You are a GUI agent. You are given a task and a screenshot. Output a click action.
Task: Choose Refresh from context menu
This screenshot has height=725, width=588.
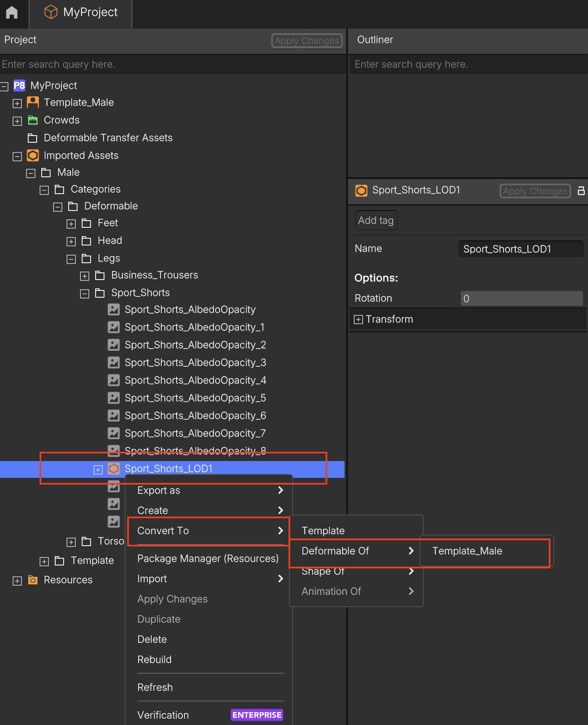[x=209, y=687]
